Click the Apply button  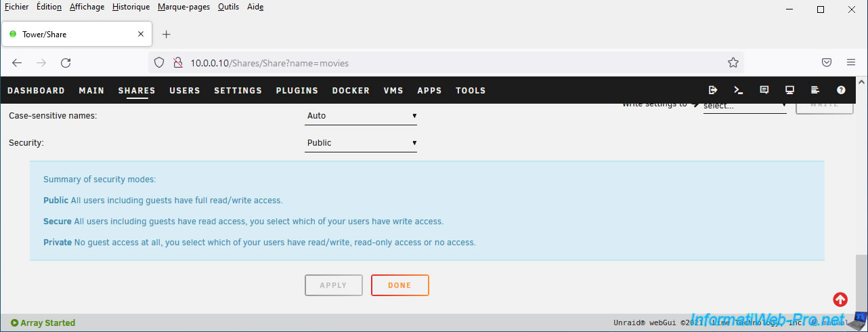333,285
